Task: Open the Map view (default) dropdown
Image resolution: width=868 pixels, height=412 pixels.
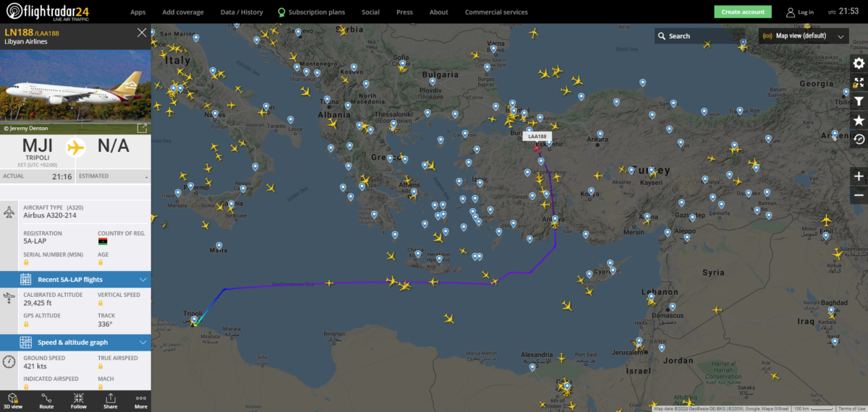Action: click(804, 35)
